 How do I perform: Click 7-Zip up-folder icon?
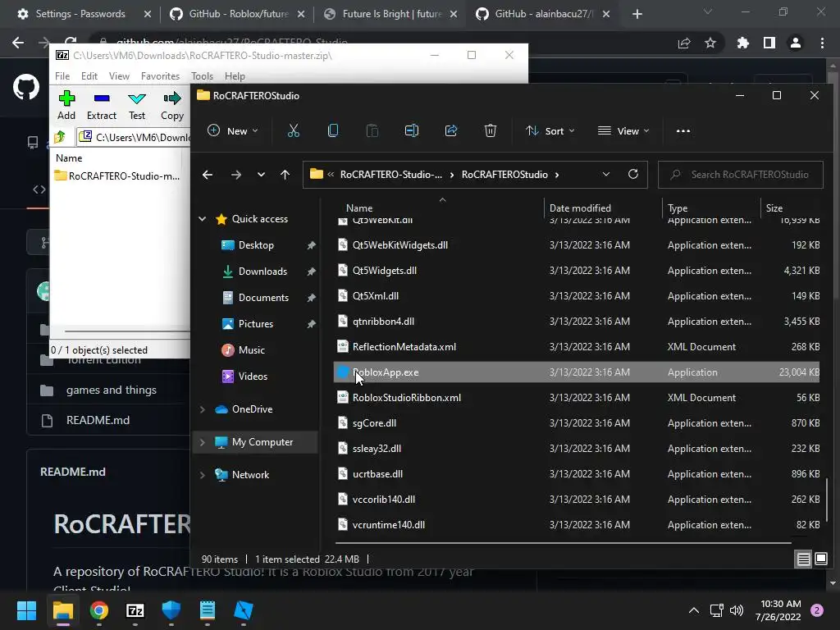point(60,137)
